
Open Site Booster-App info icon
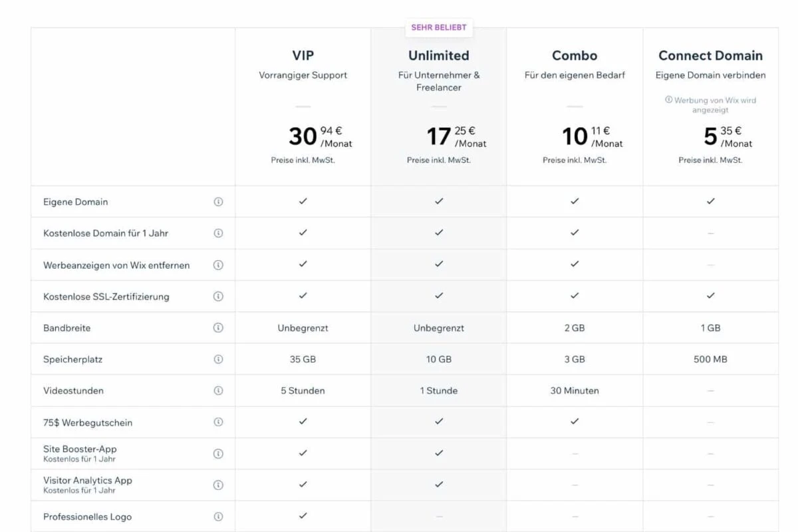pyautogui.click(x=218, y=454)
